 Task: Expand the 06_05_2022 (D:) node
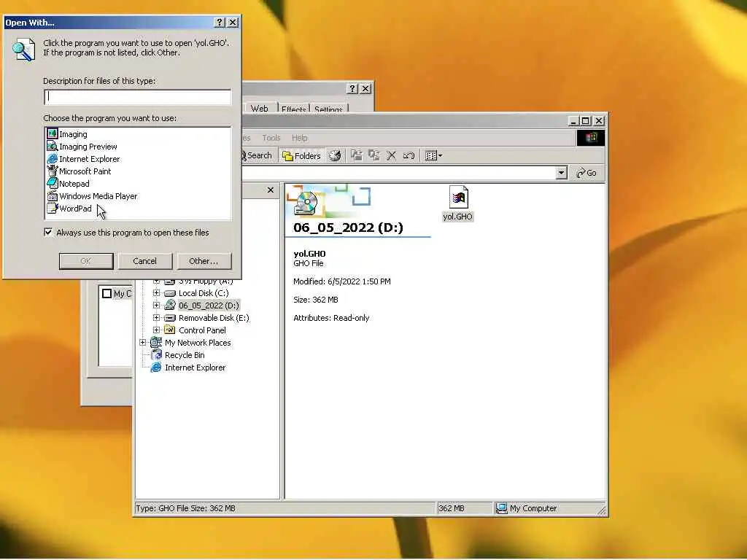pos(156,306)
